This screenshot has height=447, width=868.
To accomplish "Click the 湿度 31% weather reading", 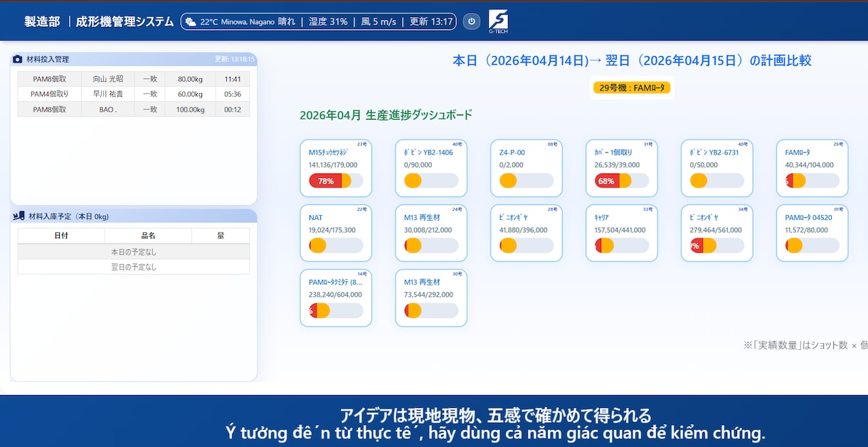I will [328, 21].
